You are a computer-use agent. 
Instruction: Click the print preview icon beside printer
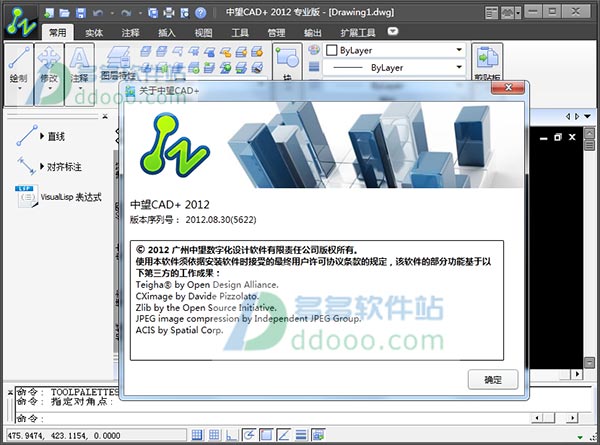[184, 14]
